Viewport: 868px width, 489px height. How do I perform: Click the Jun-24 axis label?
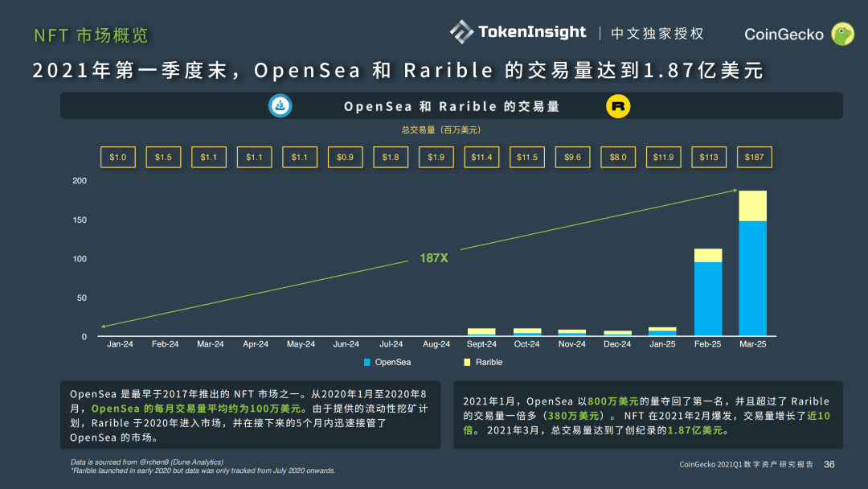point(346,344)
